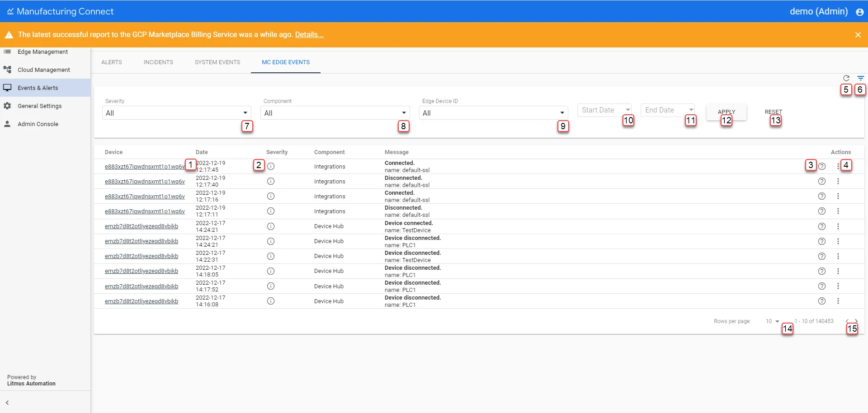
Task: Open Admin Console in the sidebar
Action: (x=45, y=124)
